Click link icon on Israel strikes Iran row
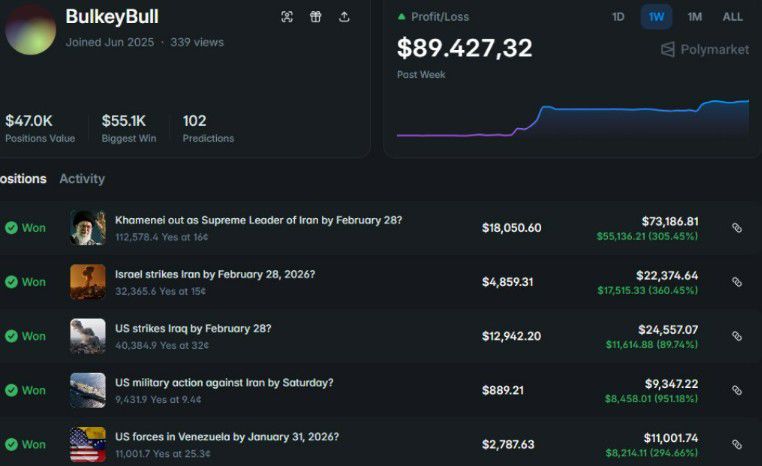 point(737,282)
